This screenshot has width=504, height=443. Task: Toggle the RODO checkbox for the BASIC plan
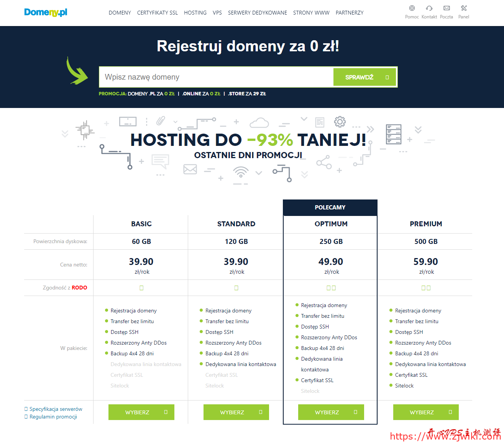coord(141,288)
